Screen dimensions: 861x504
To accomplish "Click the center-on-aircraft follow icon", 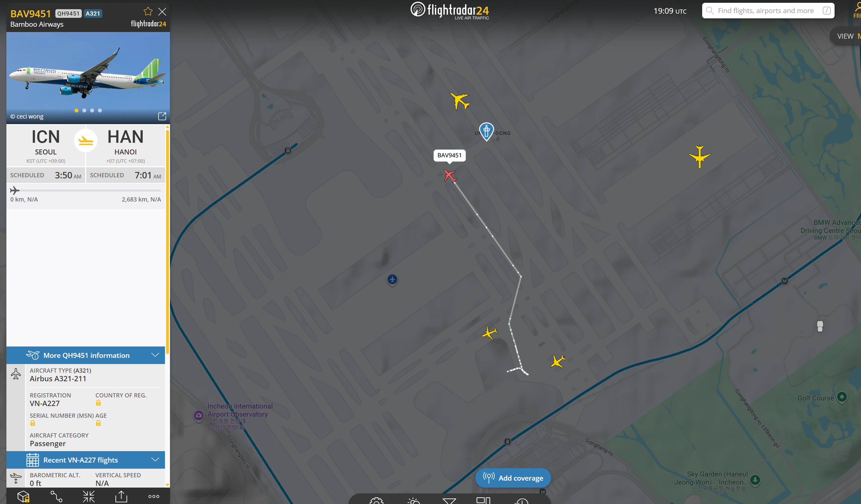I will click(89, 496).
